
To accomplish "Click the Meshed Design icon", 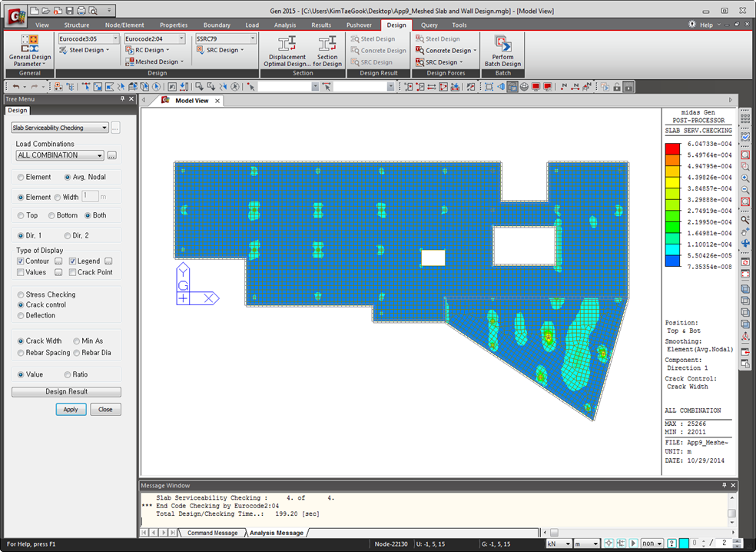I will coord(129,62).
